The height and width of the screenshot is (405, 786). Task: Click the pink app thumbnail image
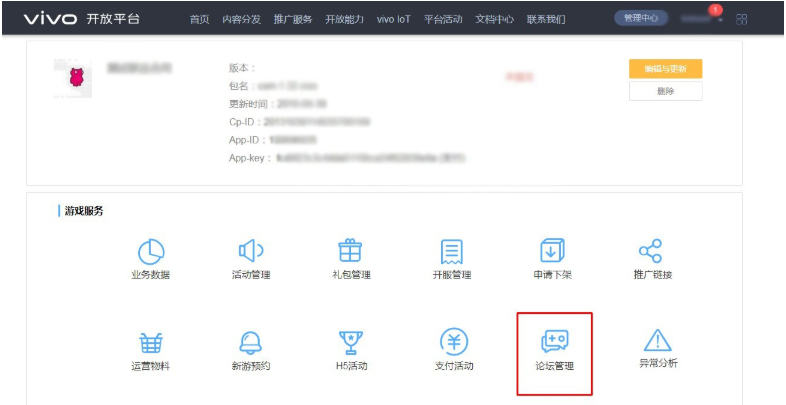click(73, 78)
